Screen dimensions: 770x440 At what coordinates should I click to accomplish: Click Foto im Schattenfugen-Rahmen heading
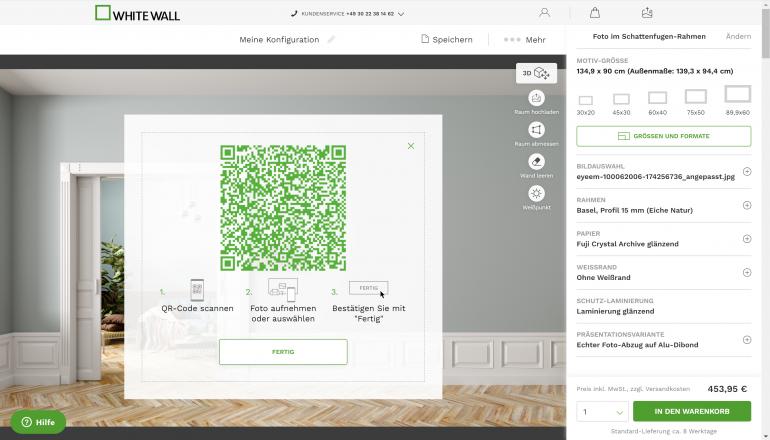[x=649, y=36]
